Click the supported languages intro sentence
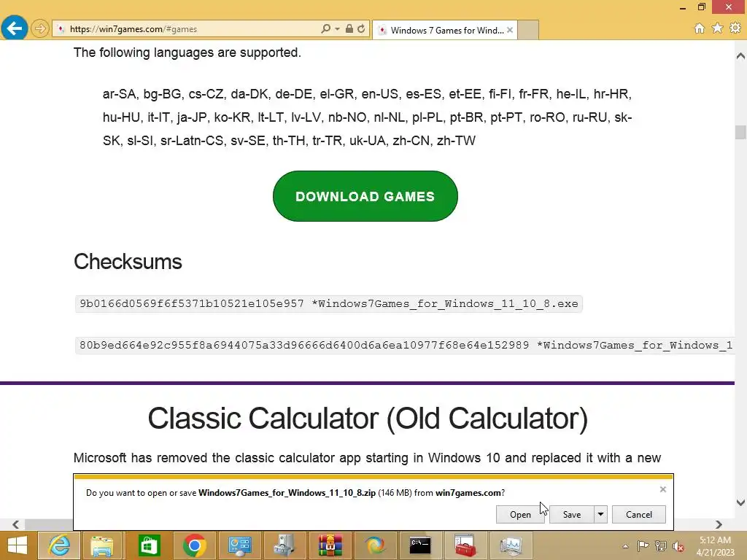The width and height of the screenshot is (747, 560). pyautogui.click(x=187, y=52)
